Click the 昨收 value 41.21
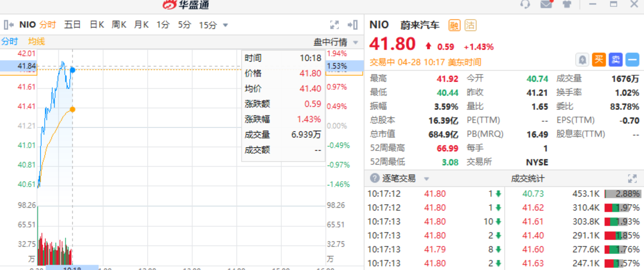The image size is (644, 270). click(x=537, y=93)
